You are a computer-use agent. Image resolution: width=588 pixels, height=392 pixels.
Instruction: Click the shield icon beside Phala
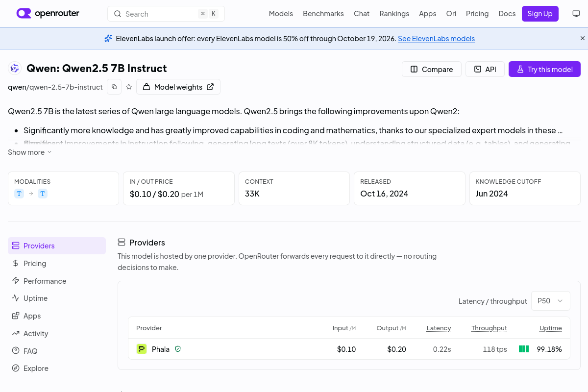[178, 349]
